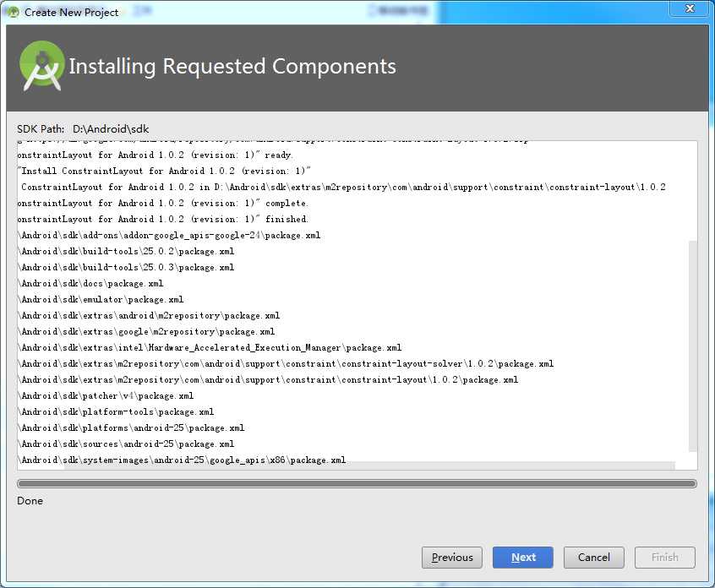Select the log line ending in 'complete.'

(x=163, y=204)
